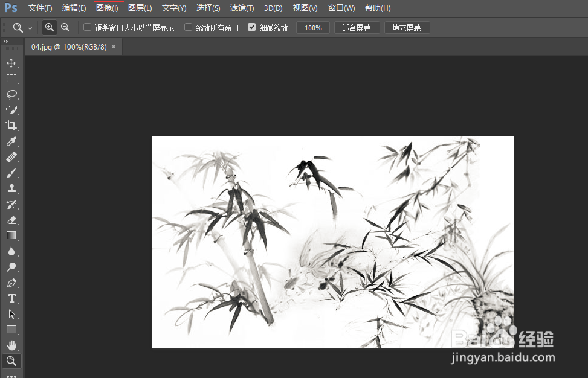Click the 填充屏幕 button
The image size is (588, 378).
pos(407,28)
